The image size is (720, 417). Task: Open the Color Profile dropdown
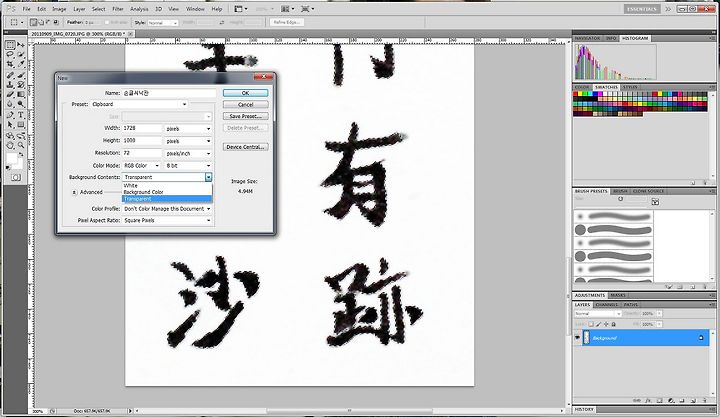click(167, 208)
